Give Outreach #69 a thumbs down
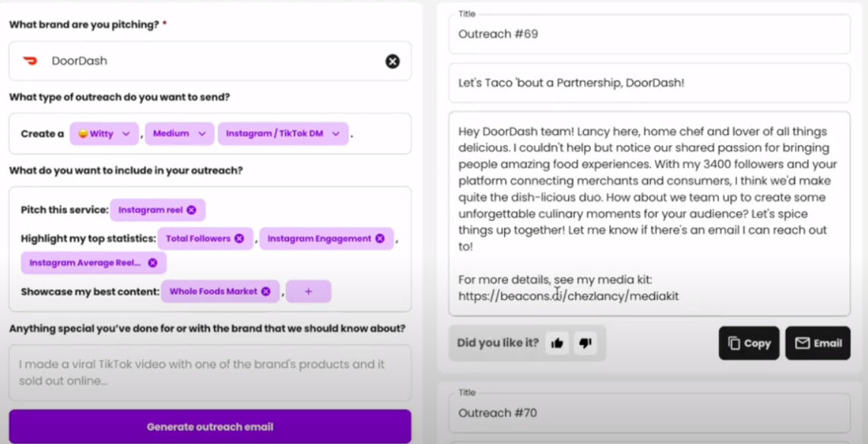 [585, 343]
